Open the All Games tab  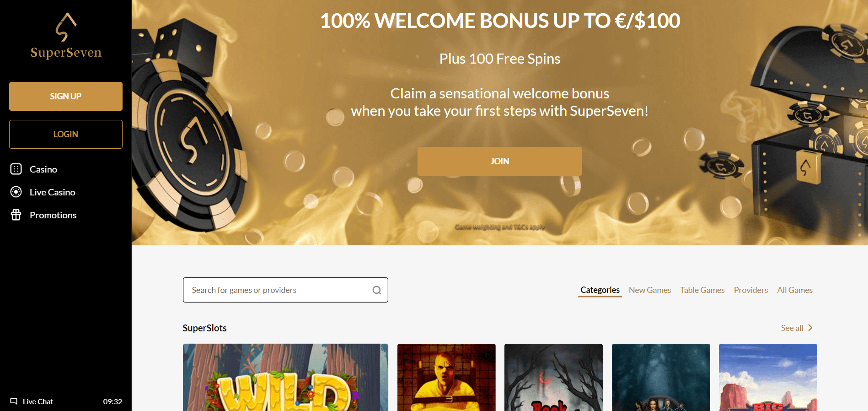[x=795, y=290]
